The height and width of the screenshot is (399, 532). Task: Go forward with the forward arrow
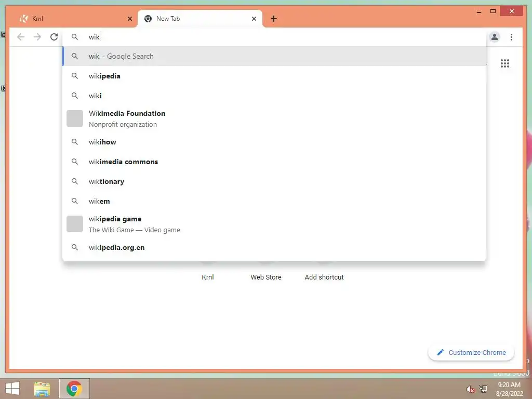37,37
